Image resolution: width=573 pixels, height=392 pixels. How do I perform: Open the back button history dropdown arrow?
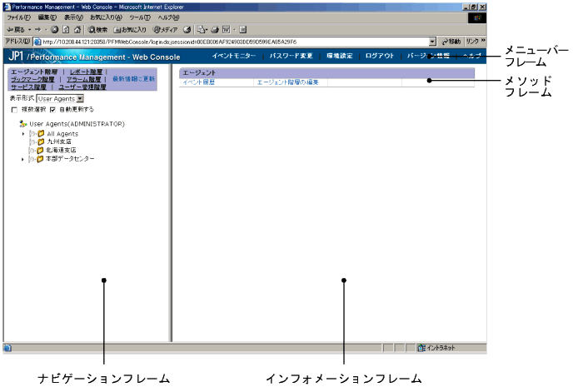[30, 30]
